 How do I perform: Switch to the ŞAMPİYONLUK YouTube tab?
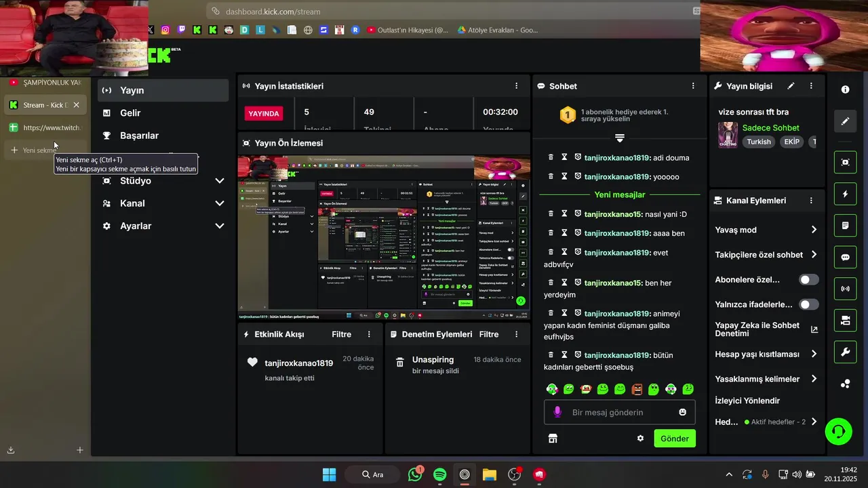[x=45, y=82]
